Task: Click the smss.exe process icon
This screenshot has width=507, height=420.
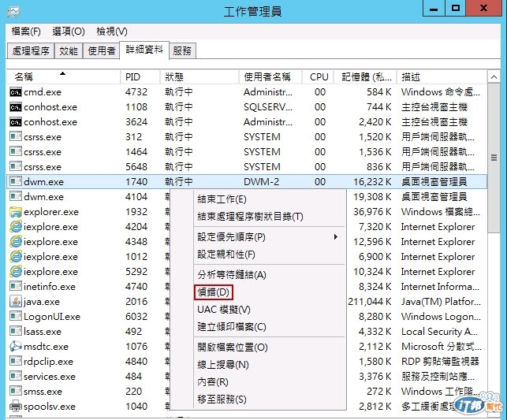Action: point(16,392)
